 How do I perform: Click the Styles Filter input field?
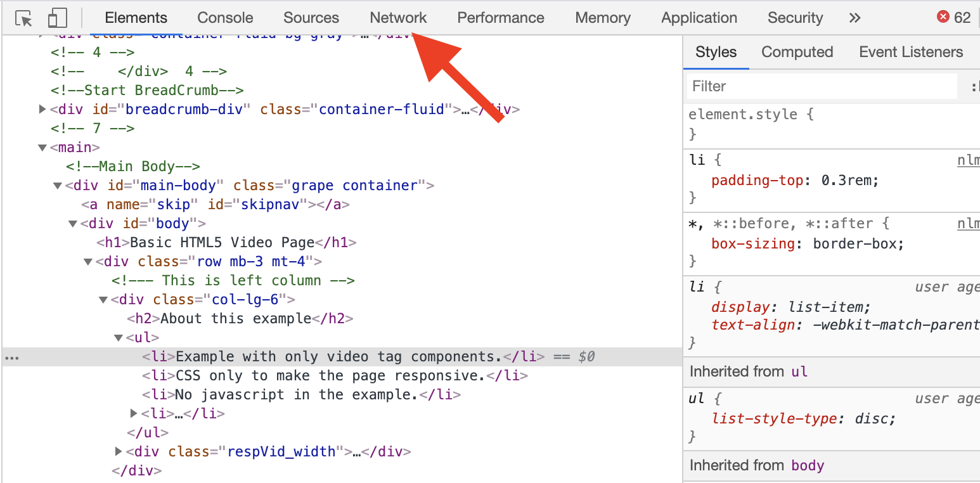pyautogui.click(x=822, y=86)
